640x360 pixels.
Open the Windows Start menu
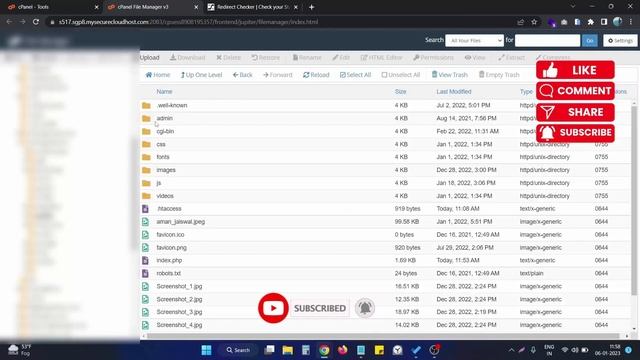click(207, 350)
